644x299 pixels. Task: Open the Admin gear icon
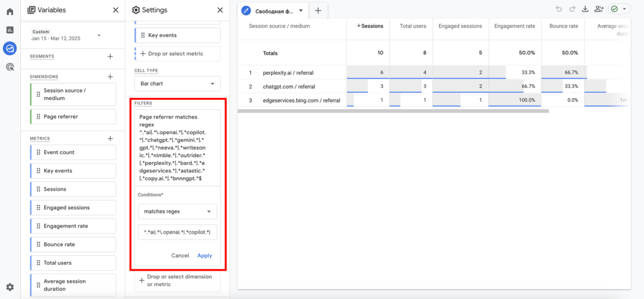[10, 287]
